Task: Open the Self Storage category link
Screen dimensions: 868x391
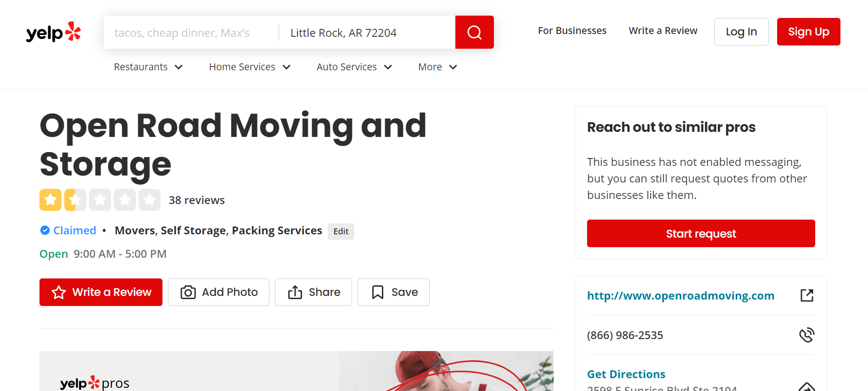Action: pos(193,230)
